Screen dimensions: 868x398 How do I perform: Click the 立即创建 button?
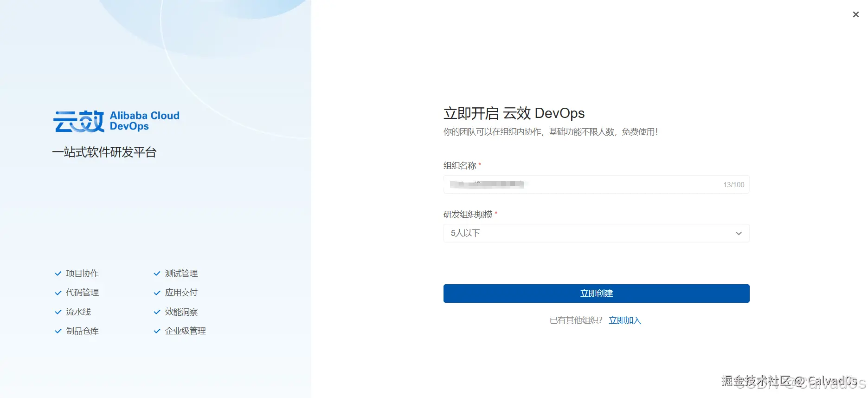coord(596,294)
